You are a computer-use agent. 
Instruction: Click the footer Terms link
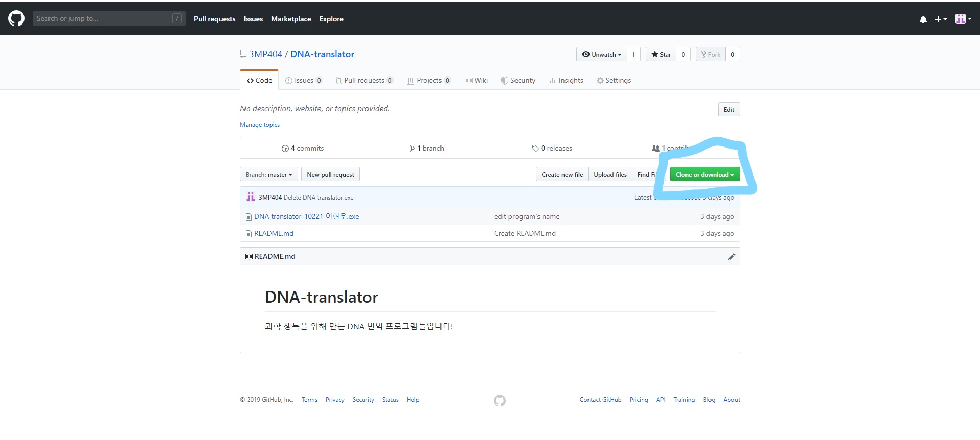309,400
